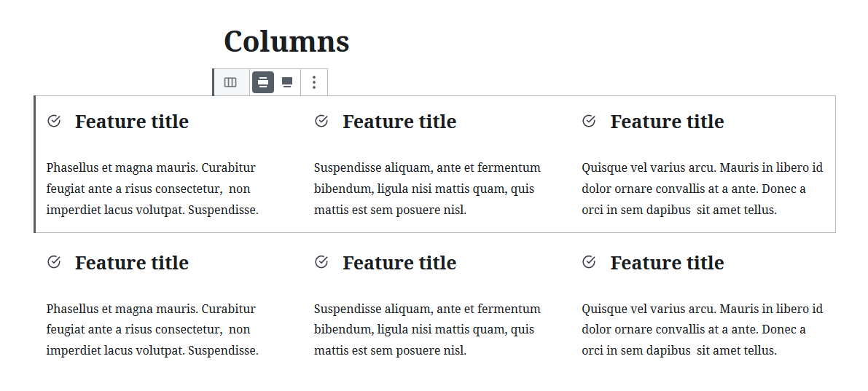Toggle the wide width alignment button
Screen dimensions: 868x391
(263, 82)
